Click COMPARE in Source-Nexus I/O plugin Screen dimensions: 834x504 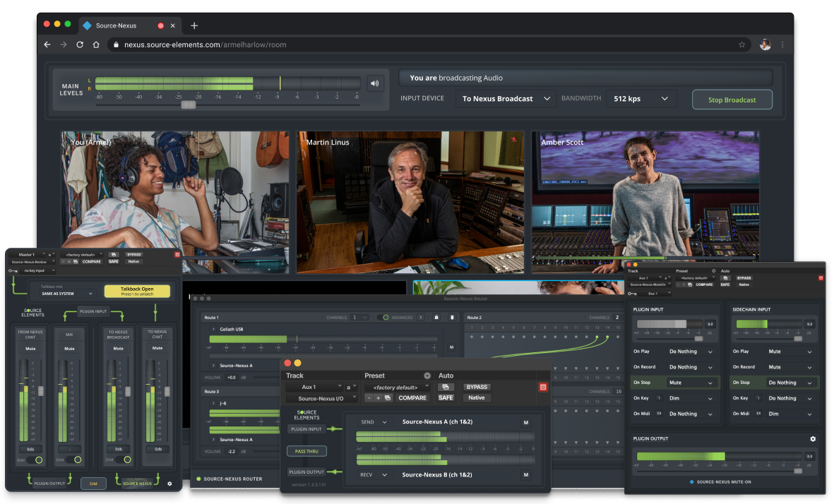pos(412,397)
